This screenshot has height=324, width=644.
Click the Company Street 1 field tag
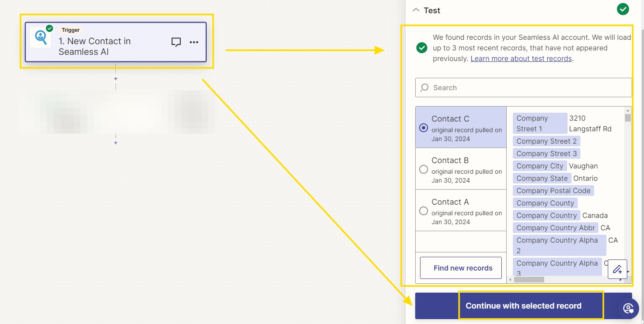coord(540,123)
